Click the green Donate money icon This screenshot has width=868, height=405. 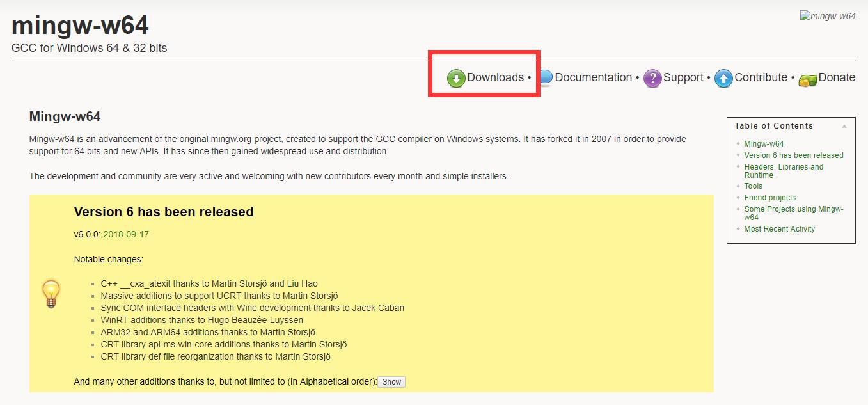click(808, 80)
